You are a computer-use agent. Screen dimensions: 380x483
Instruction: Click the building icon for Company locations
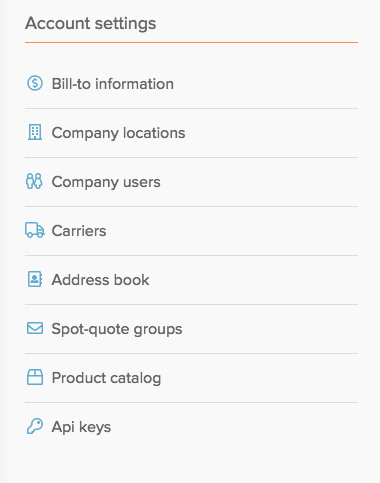[35, 132]
